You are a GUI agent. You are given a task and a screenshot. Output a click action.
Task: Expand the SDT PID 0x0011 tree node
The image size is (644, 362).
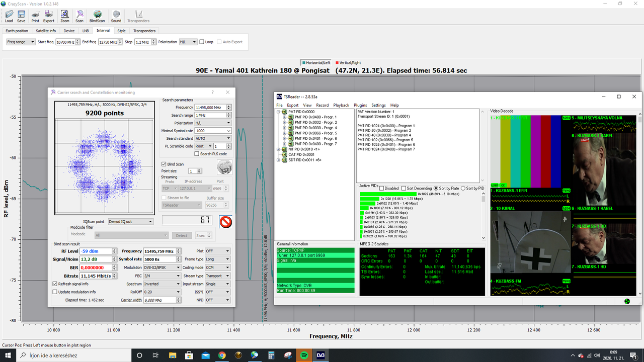279,160
